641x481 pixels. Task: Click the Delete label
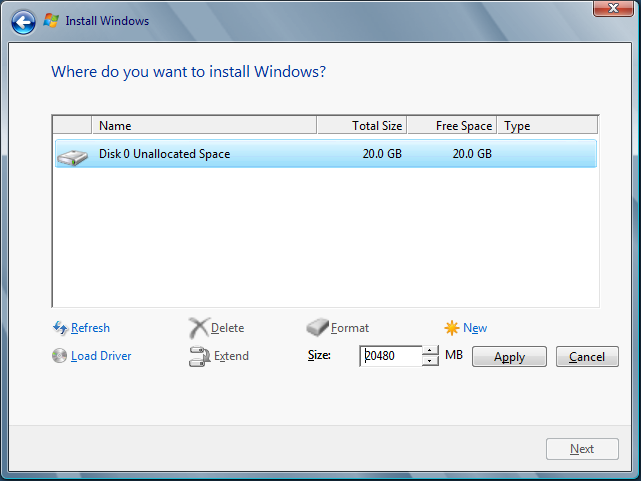(x=227, y=328)
